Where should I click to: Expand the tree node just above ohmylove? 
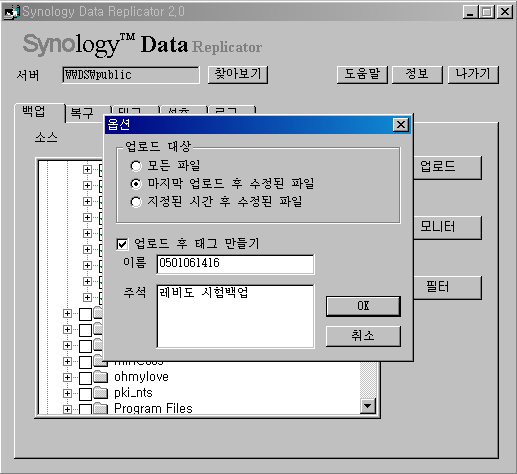click(67, 361)
